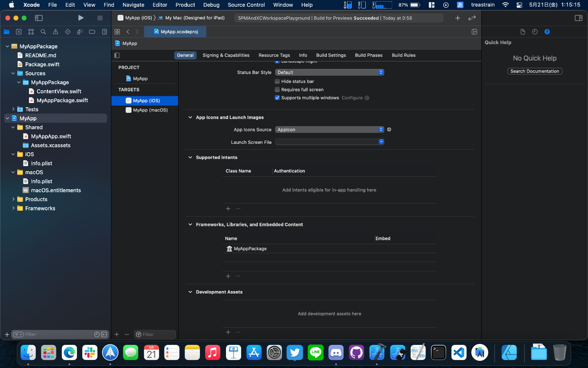
Task: Hide the project and targets list
Action: coord(117,56)
